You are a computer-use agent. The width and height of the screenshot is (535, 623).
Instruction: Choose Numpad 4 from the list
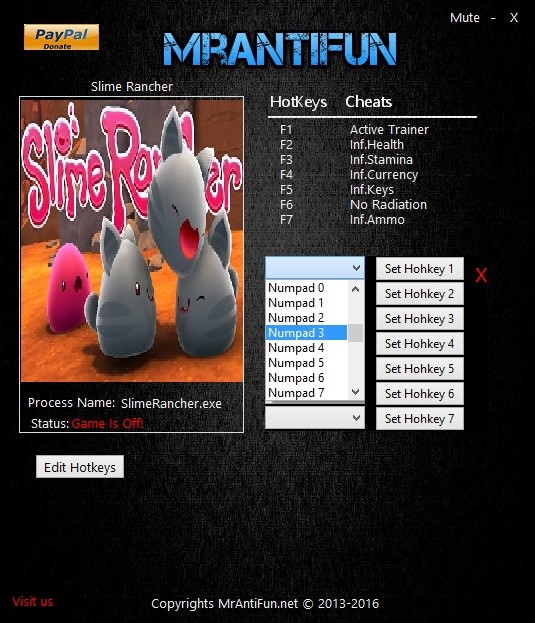pyautogui.click(x=306, y=348)
